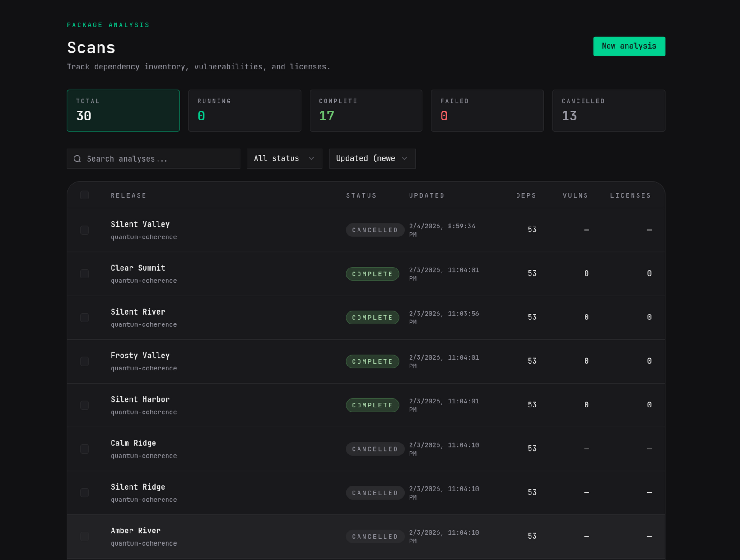Viewport: 740px width, 560px height.
Task: Open the Silent Harbor release
Action: tap(140, 399)
